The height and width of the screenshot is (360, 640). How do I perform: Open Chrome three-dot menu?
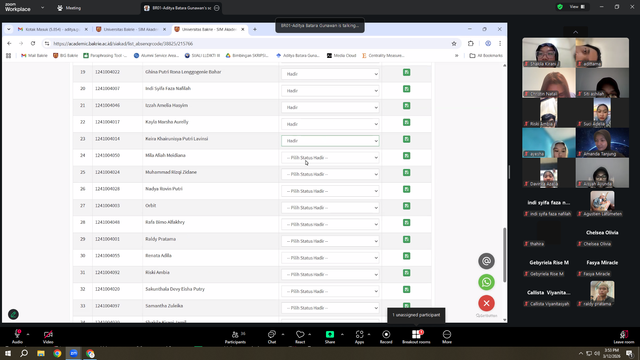(500, 43)
